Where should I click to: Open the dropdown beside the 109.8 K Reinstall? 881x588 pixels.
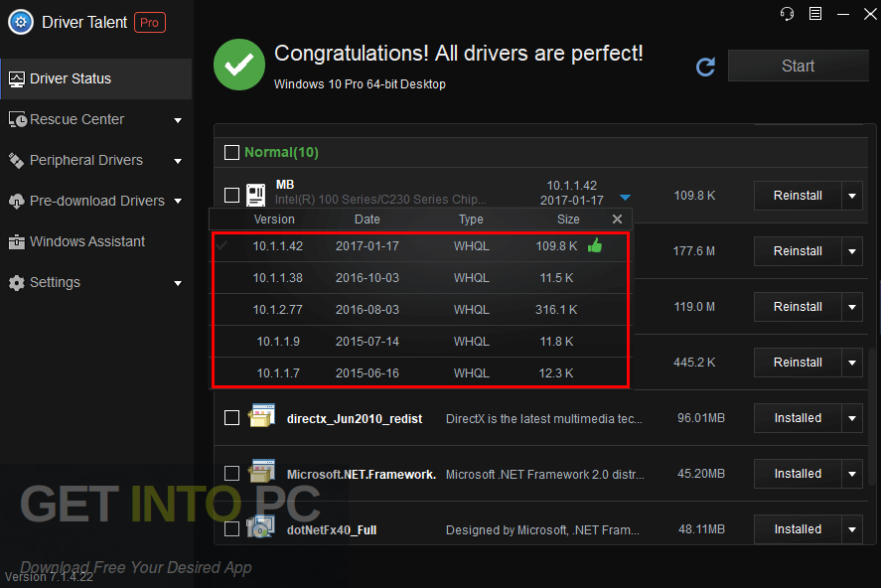click(852, 196)
